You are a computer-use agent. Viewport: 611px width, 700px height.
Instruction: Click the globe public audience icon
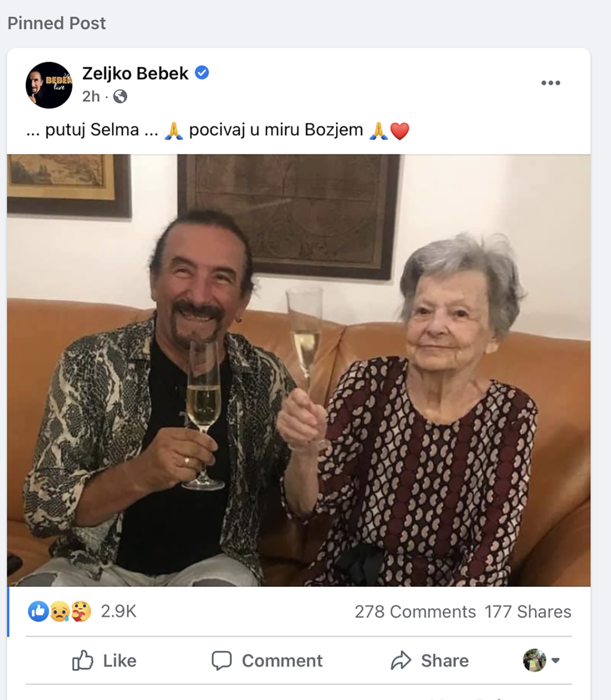(120, 96)
